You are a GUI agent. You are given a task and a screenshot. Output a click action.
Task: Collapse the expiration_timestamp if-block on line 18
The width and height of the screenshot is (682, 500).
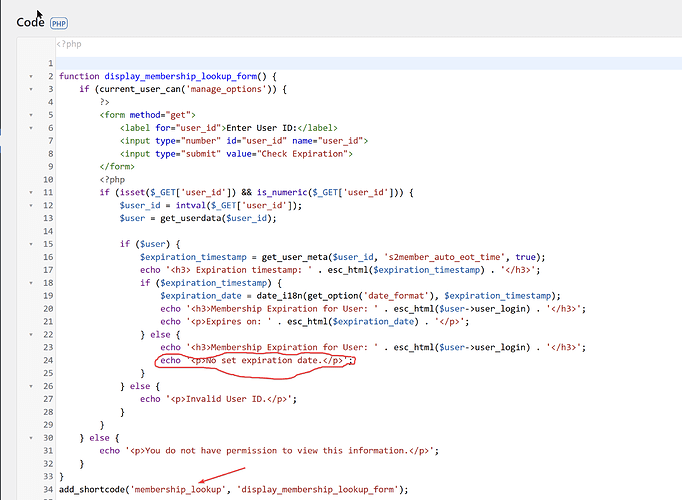pyautogui.click(x=31, y=283)
